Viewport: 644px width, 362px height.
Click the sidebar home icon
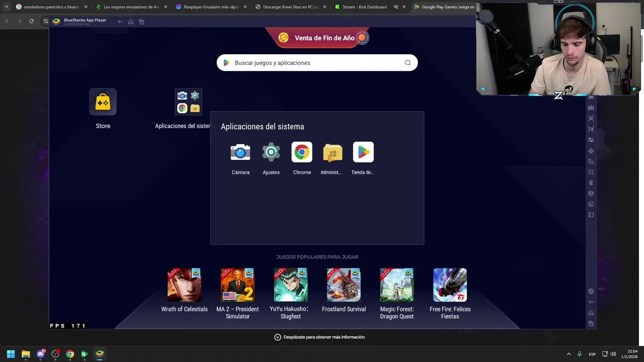pos(591,313)
